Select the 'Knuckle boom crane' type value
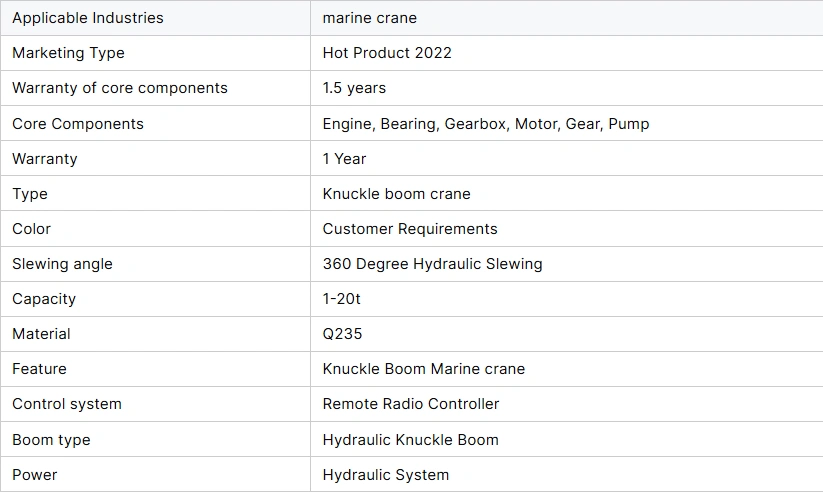The height and width of the screenshot is (492, 823). click(396, 194)
